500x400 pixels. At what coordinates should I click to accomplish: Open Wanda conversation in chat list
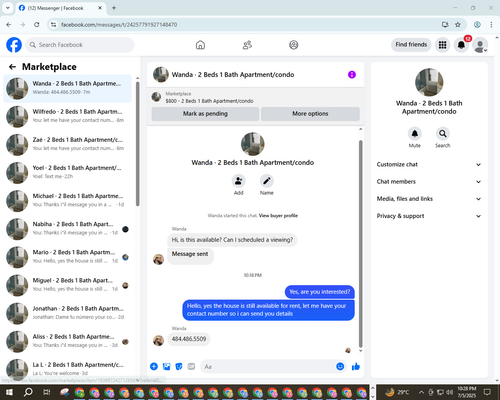pyautogui.click(x=67, y=88)
